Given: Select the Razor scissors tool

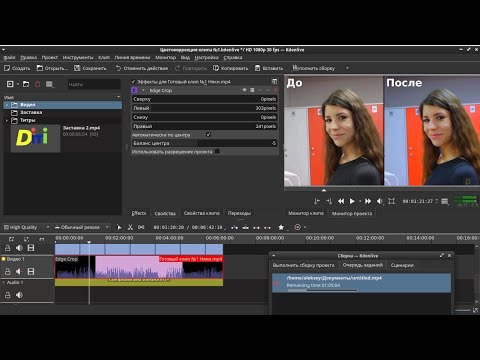Looking at the screenshot, I should (130, 227).
